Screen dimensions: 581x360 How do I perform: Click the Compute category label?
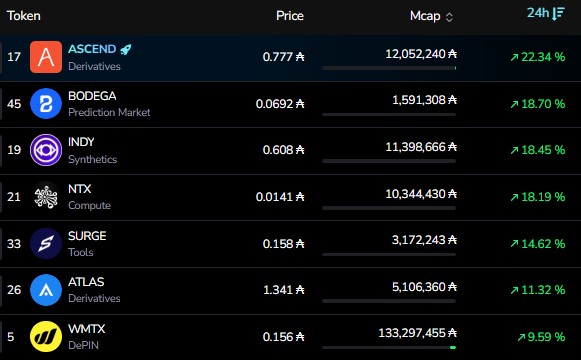pyautogui.click(x=89, y=206)
